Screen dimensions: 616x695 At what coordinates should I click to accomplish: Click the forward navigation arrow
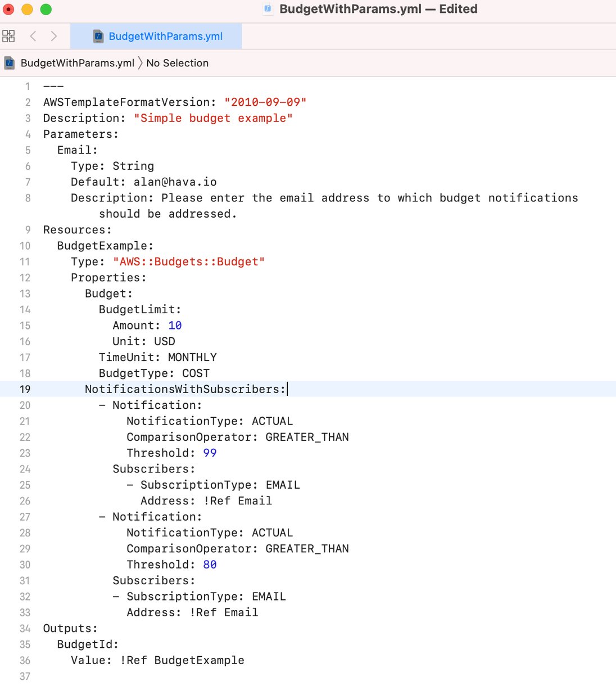pos(54,35)
